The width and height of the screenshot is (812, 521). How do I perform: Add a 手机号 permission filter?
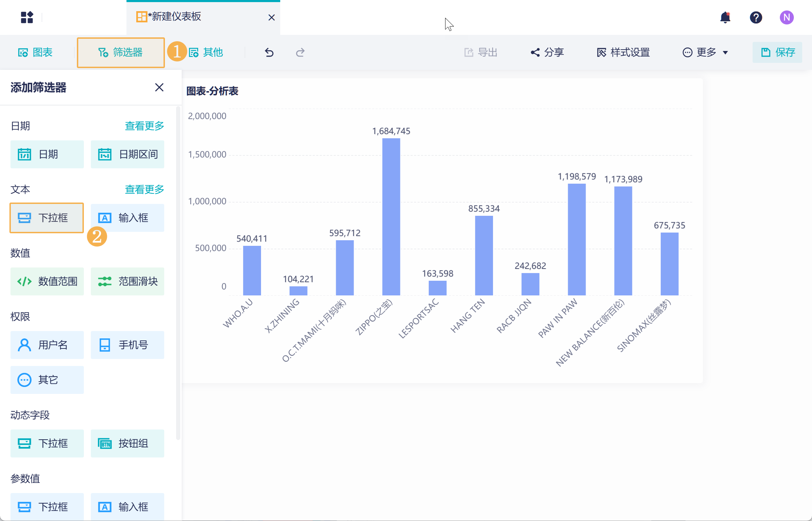tap(128, 345)
